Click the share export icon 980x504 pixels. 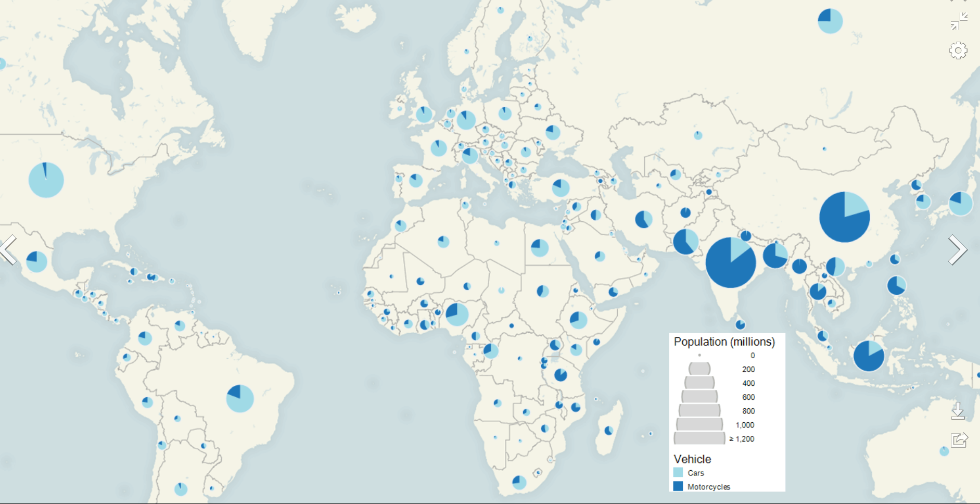click(x=959, y=440)
